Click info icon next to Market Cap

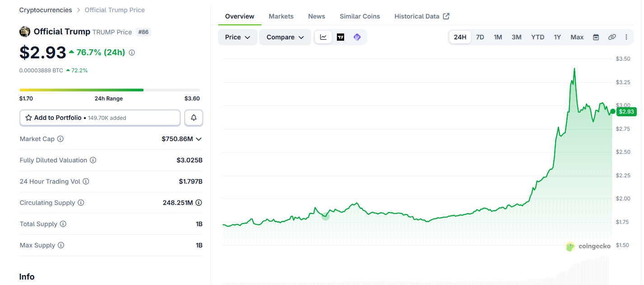coord(61,139)
